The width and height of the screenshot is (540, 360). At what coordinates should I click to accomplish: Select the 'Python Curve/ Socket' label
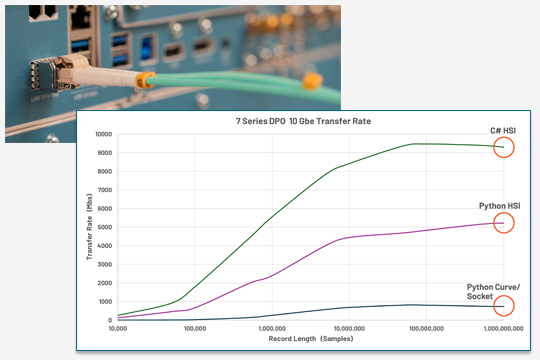point(493,292)
